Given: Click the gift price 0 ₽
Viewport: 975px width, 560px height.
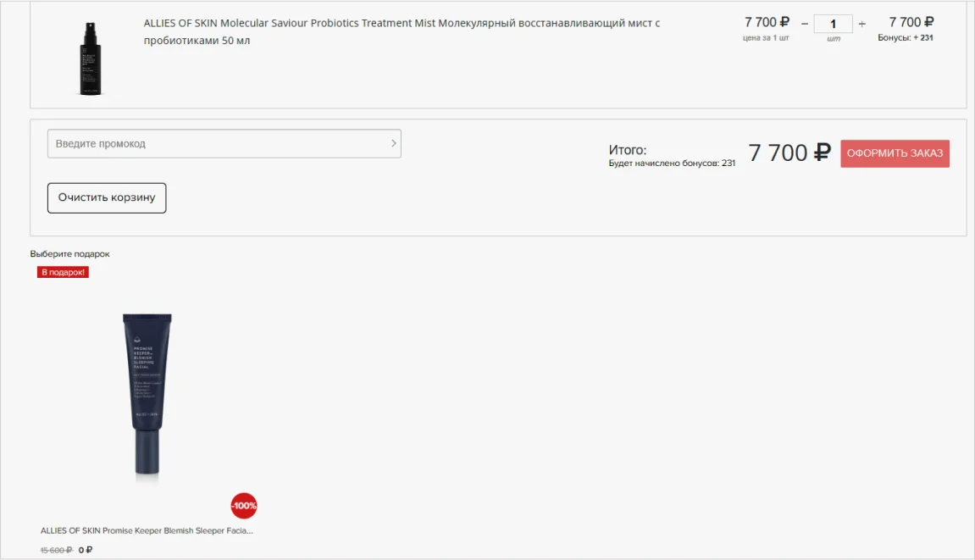Looking at the screenshot, I should [x=86, y=550].
